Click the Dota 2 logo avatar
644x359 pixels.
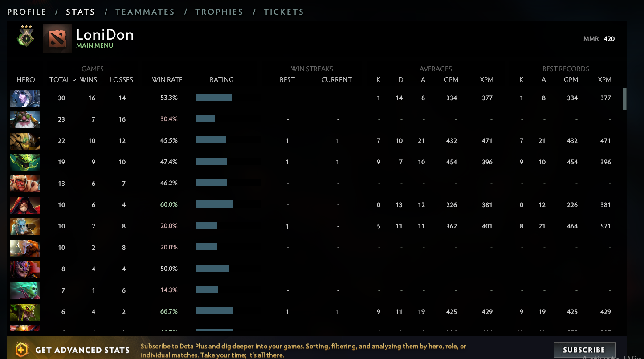(57, 39)
